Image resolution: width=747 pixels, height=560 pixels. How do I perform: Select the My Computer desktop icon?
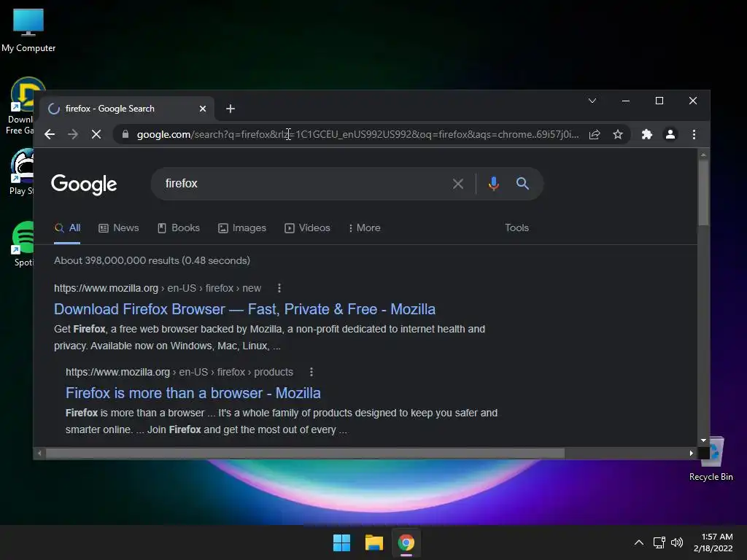pyautogui.click(x=28, y=31)
